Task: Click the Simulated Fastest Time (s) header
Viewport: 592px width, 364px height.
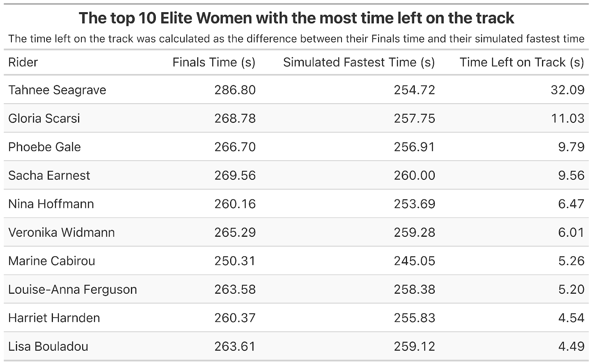Action: 359,62
